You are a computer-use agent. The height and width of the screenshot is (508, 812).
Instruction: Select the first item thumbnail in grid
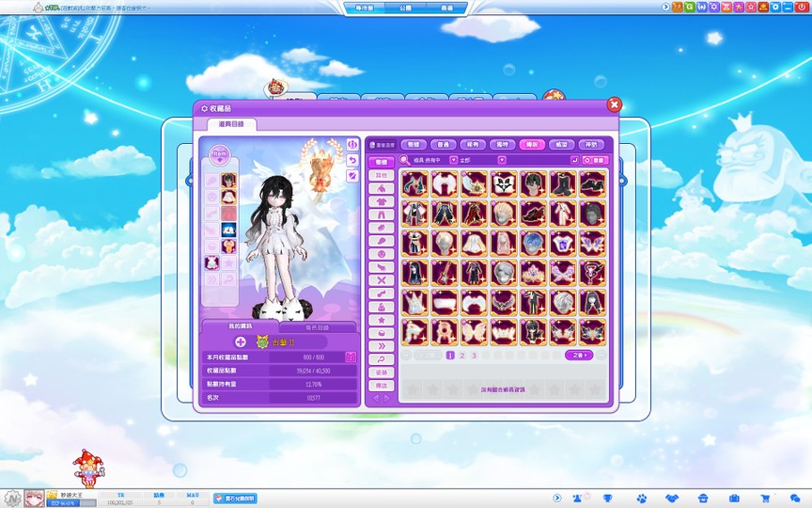click(413, 183)
